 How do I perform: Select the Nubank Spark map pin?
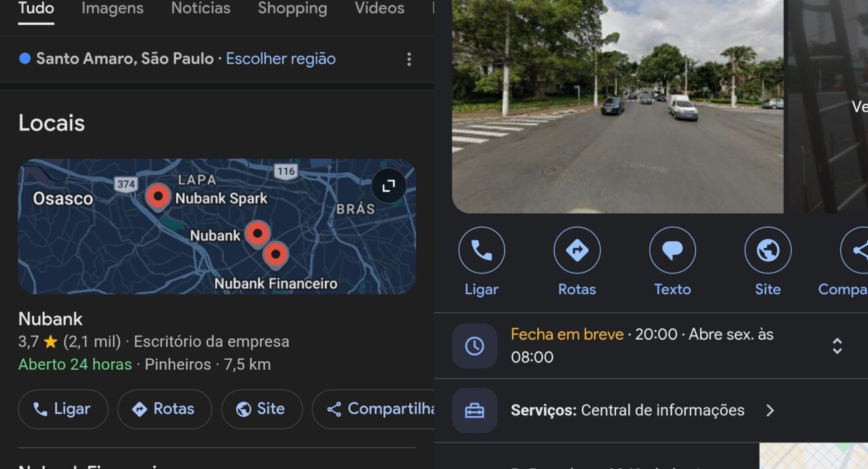click(x=158, y=197)
